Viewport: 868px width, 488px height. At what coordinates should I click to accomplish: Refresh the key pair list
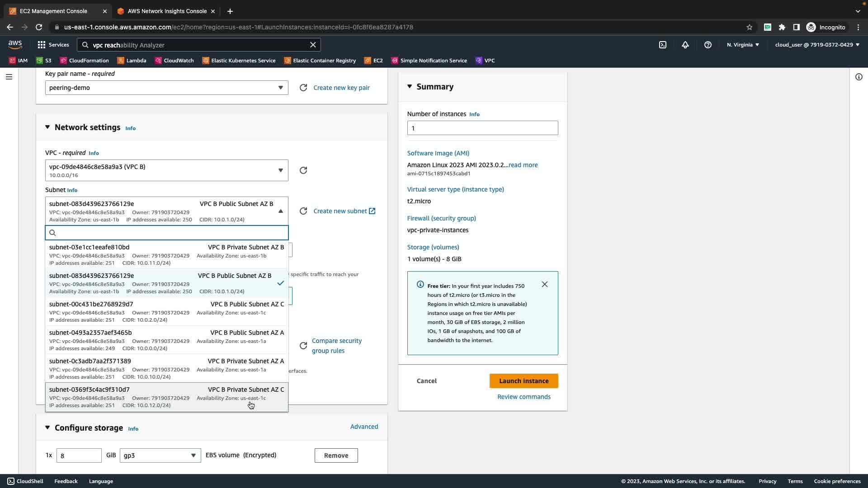pyautogui.click(x=303, y=88)
